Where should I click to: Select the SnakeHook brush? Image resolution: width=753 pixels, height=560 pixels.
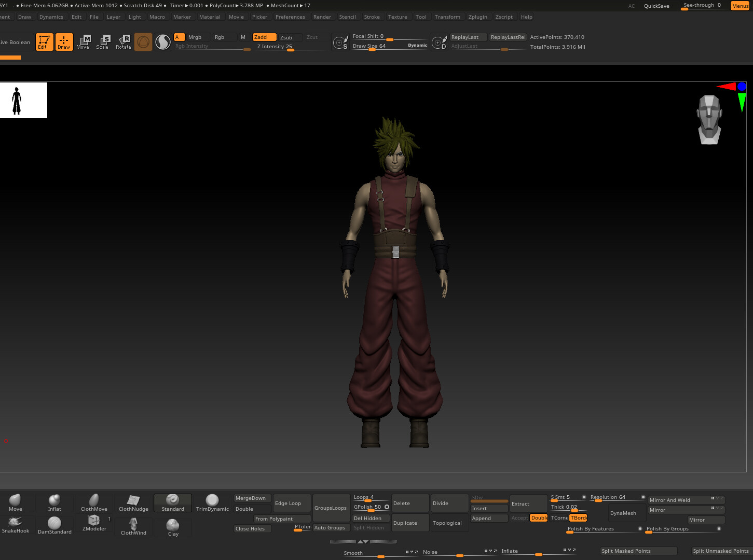click(16, 524)
